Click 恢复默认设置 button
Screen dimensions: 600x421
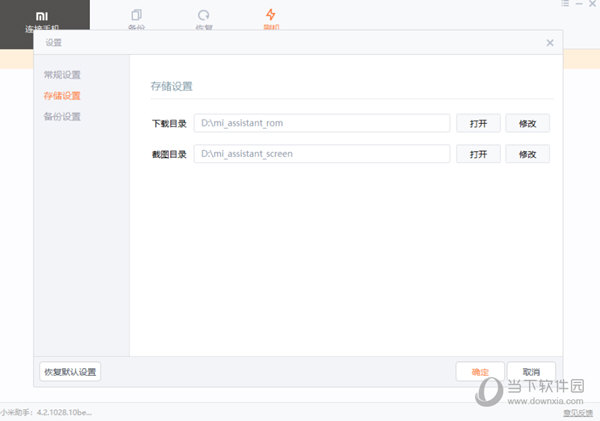70,372
